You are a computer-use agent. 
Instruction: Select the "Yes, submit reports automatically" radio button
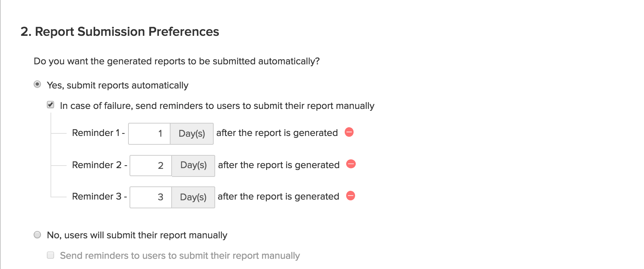pyautogui.click(x=37, y=84)
